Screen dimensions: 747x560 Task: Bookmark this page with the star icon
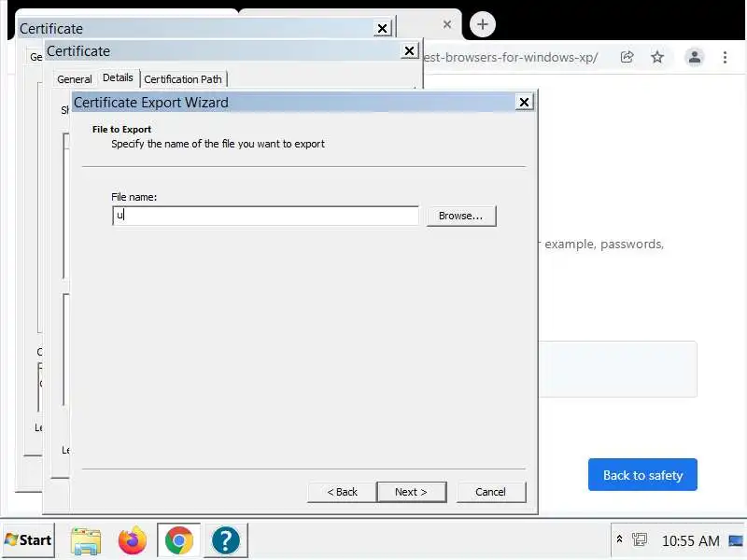pos(657,57)
